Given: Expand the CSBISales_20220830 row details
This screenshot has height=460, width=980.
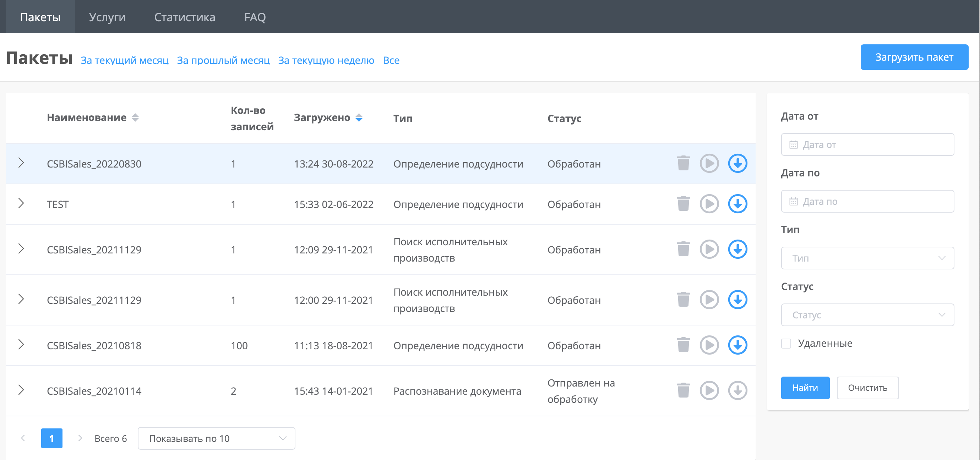Looking at the screenshot, I should 21,163.
